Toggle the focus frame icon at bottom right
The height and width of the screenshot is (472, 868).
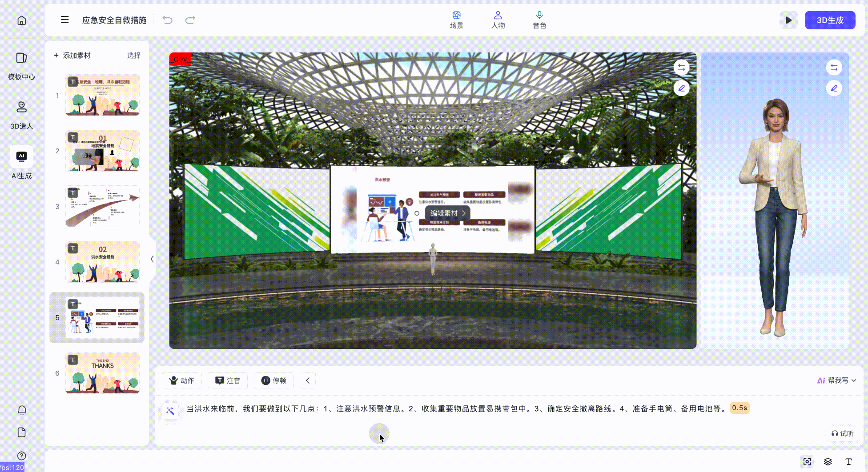point(807,462)
